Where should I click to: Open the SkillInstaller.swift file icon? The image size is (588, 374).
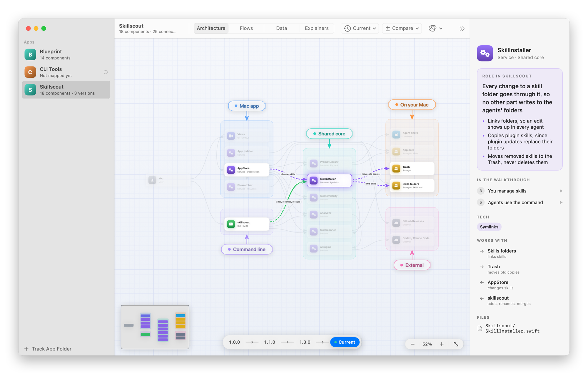point(480,328)
